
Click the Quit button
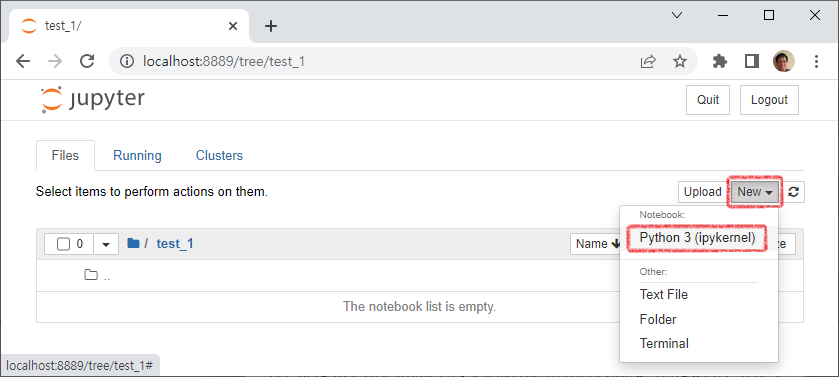pyautogui.click(x=708, y=100)
